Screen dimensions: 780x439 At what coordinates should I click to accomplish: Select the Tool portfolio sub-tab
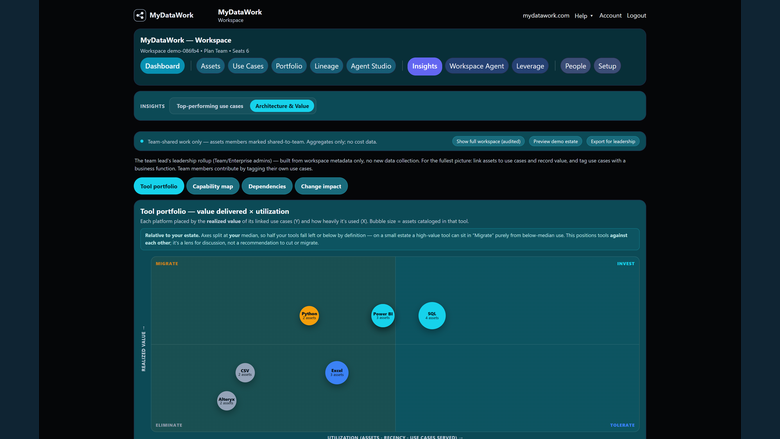(x=159, y=186)
